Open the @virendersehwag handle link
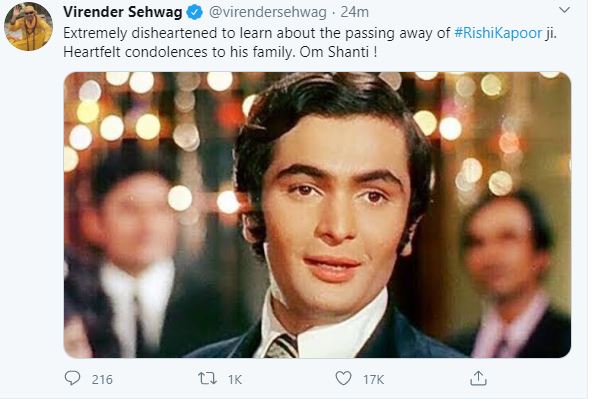600x399 pixels. 268,12
